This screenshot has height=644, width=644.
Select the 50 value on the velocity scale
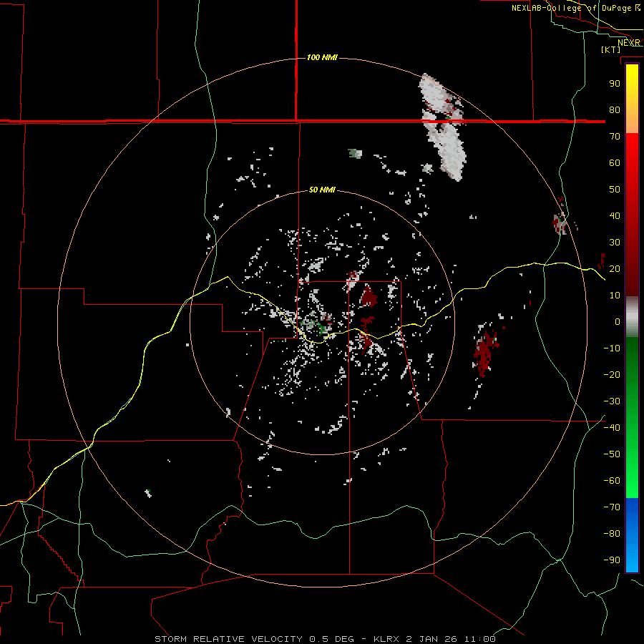pyautogui.click(x=615, y=190)
